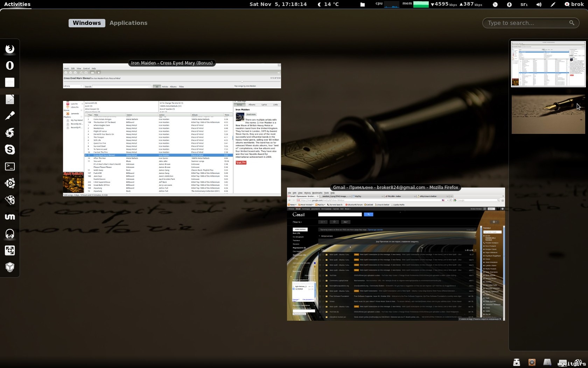Open the Music menu in the music player

66,68
